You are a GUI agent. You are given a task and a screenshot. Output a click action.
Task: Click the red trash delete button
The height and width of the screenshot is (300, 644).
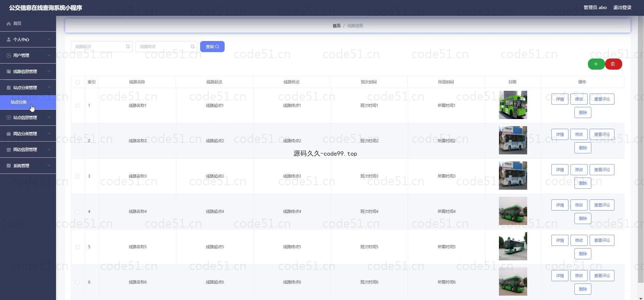coord(613,64)
